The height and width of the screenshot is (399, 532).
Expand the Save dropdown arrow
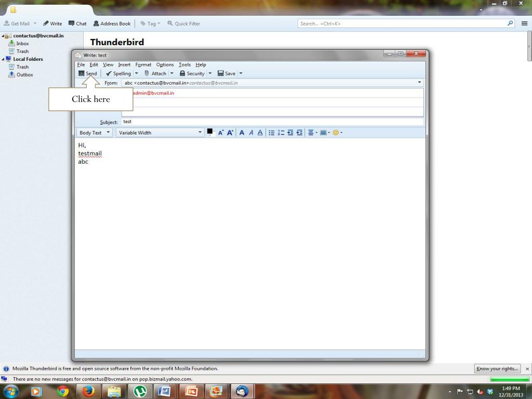pyautogui.click(x=241, y=73)
